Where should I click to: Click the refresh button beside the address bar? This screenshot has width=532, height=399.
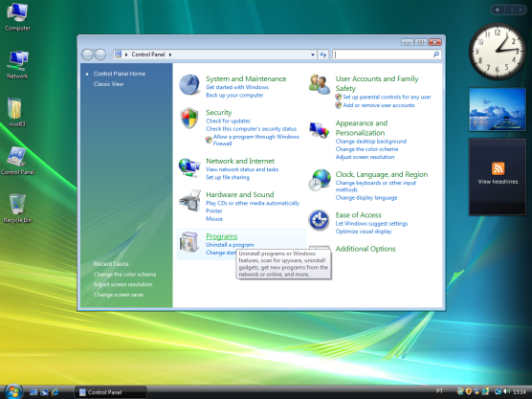322,55
